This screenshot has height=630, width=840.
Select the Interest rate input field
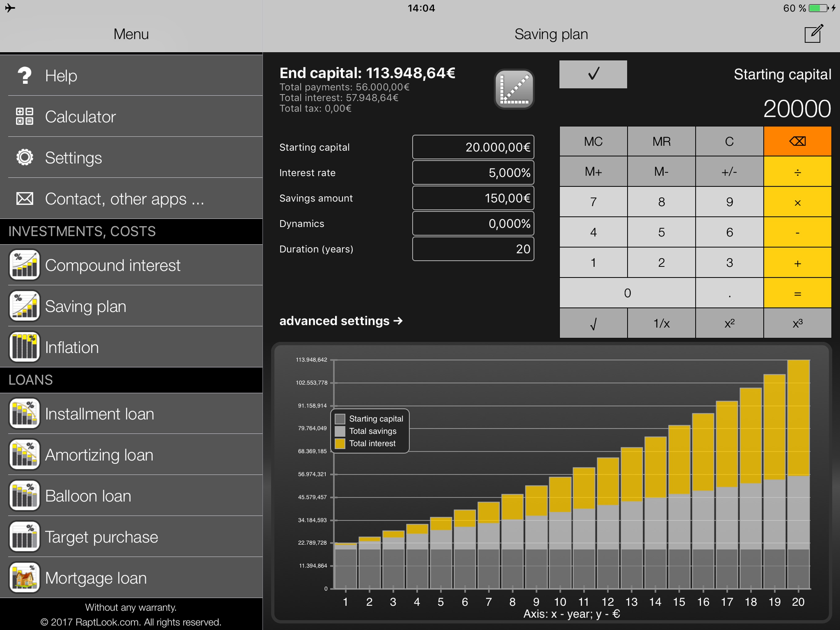pyautogui.click(x=473, y=173)
